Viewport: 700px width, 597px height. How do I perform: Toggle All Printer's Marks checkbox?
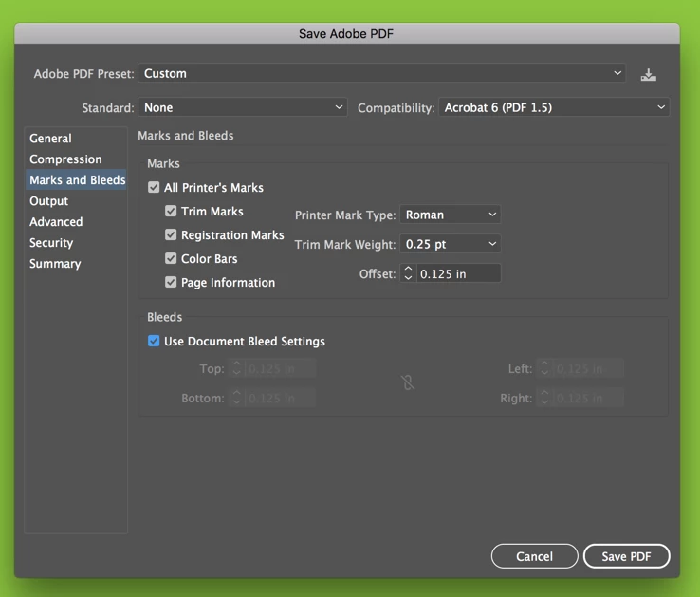154,187
